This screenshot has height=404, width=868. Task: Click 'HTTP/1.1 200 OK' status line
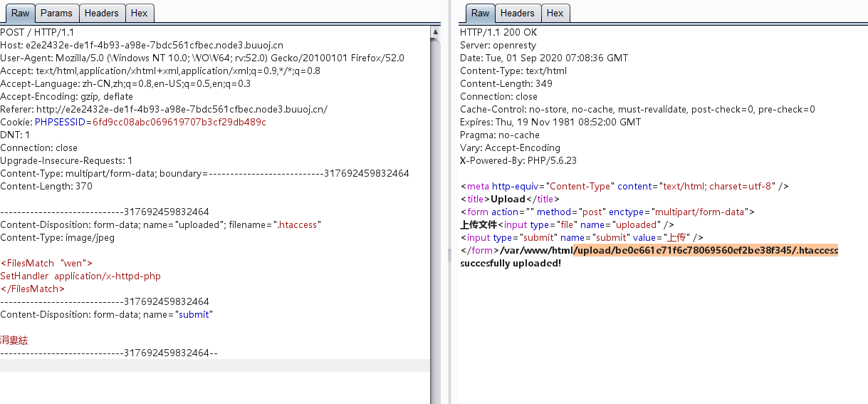pos(498,32)
